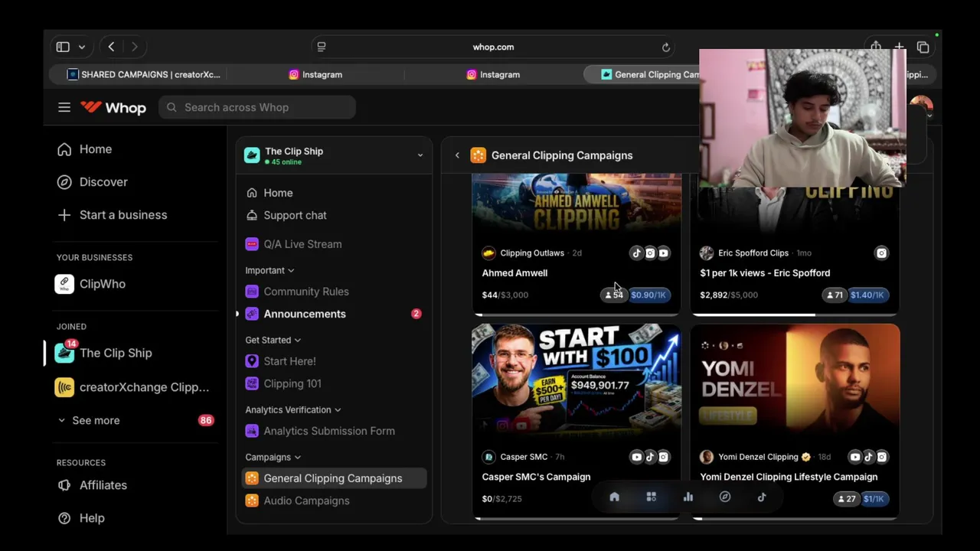Image resolution: width=980 pixels, height=551 pixels.
Task: Click the Instagram icon on Ahmed Amwell card
Action: click(650, 253)
